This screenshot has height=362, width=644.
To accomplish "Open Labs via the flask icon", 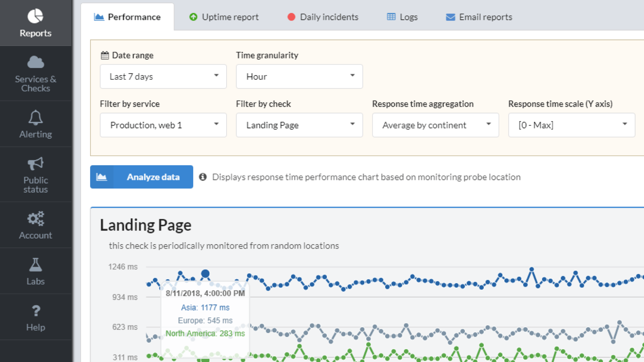I will [36, 264].
